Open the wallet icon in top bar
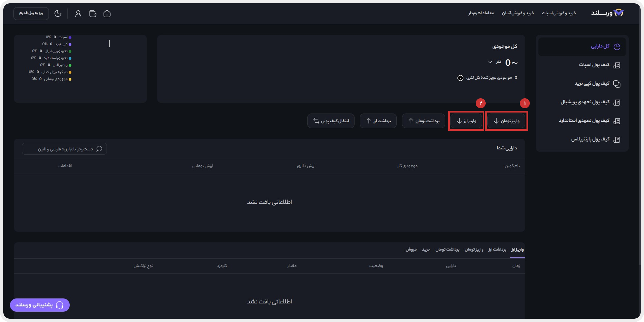Viewport: 644px width, 322px height. [x=93, y=14]
